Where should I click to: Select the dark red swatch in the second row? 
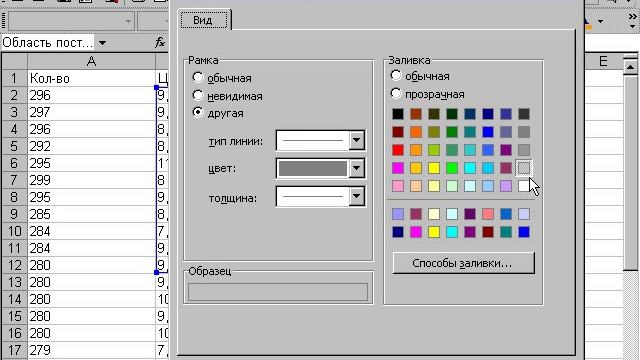pos(398,132)
